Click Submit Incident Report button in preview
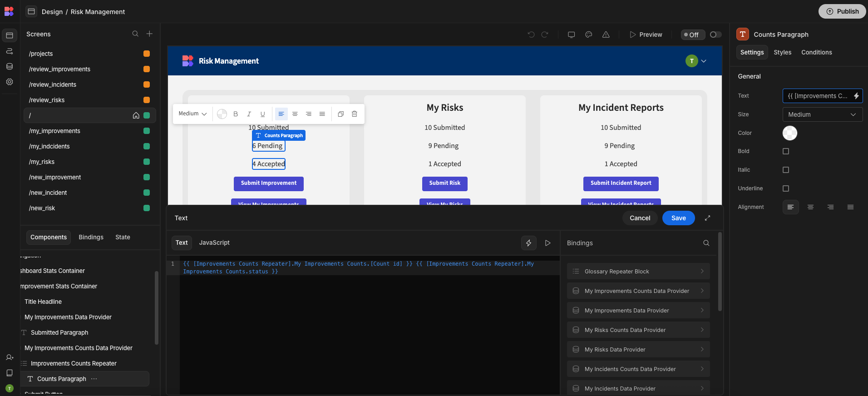The image size is (868, 396). tap(621, 183)
